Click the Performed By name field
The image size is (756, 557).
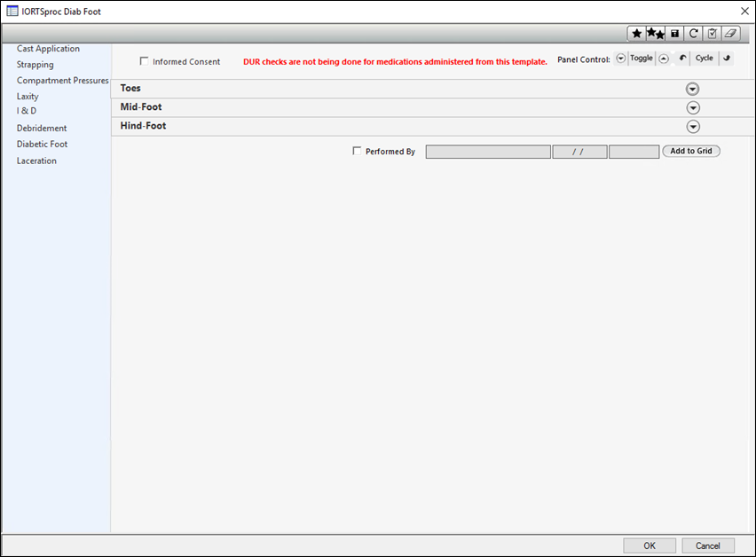488,152
